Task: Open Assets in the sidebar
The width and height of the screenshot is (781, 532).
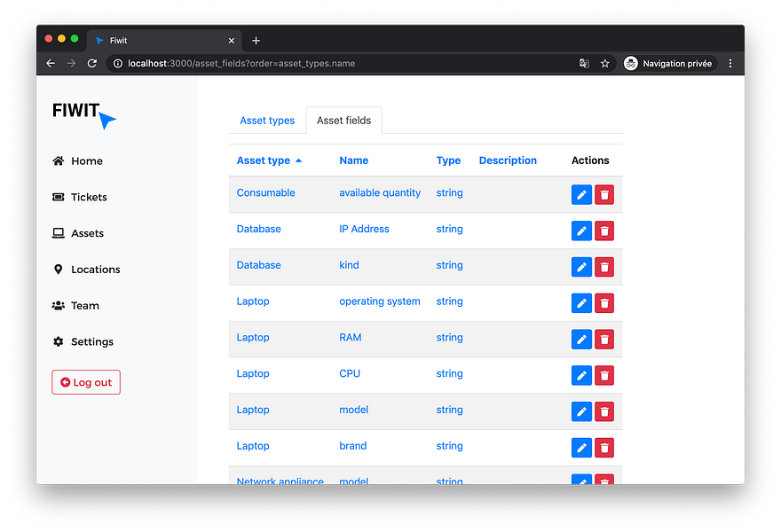Action: [78, 233]
